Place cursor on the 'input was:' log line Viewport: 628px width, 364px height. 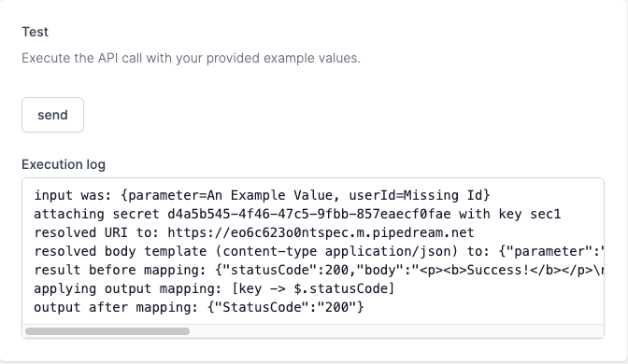coord(262,195)
